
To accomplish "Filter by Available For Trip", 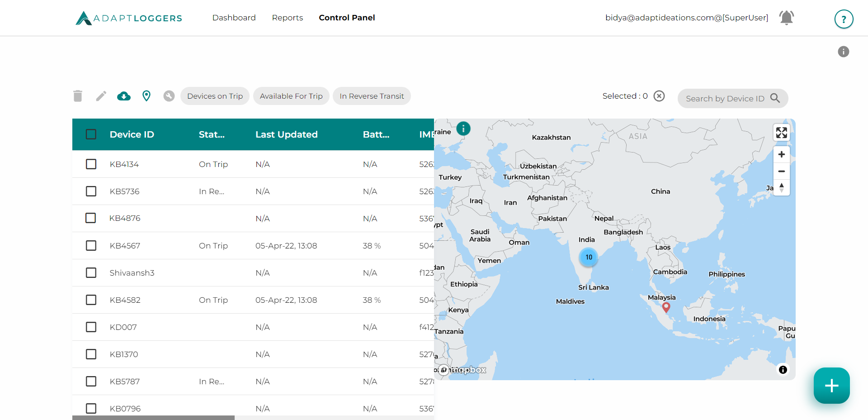I will pyautogui.click(x=291, y=96).
